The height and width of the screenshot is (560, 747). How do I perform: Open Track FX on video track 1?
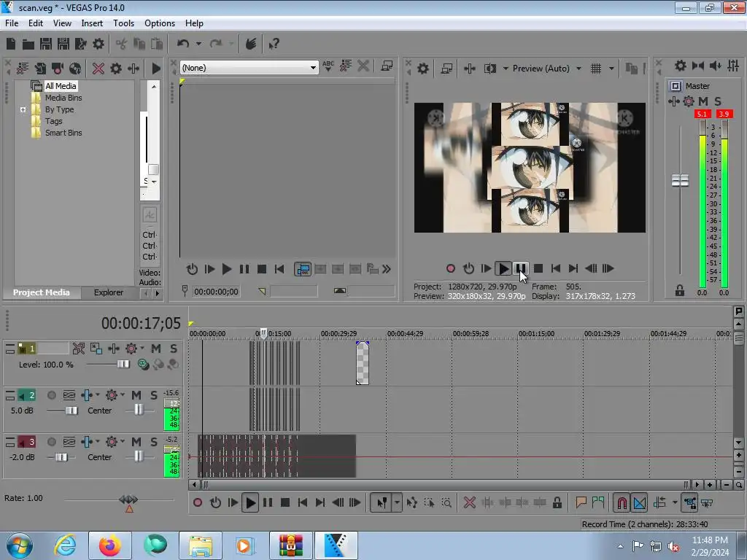131,349
